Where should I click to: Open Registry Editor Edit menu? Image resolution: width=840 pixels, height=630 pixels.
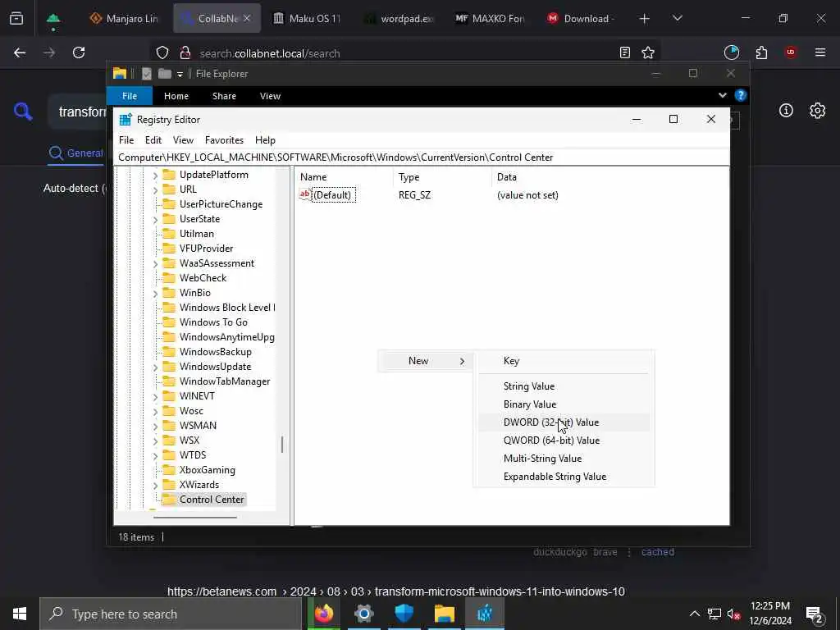point(153,139)
